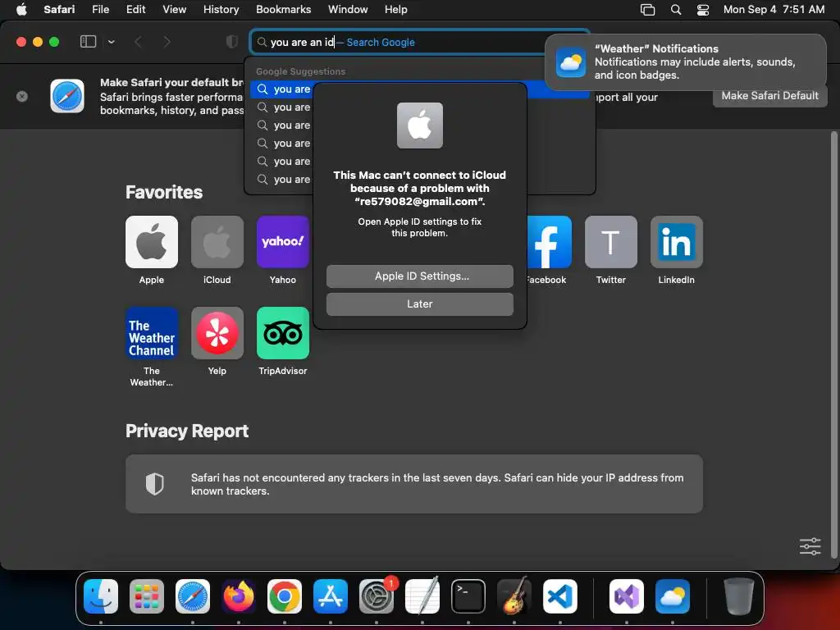Open the Help menu
Screen dimensions: 840x630
396,10
